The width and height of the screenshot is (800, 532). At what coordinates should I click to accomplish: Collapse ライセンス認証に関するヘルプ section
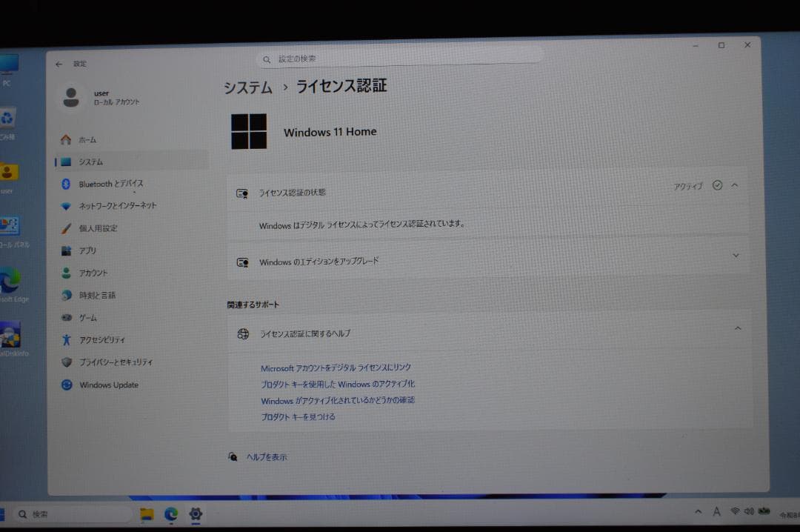coord(737,328)
